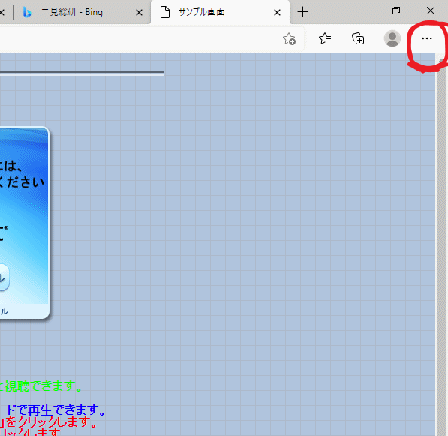
Task: Click the blue sample video panel
Action: click(x=24, y=223)
